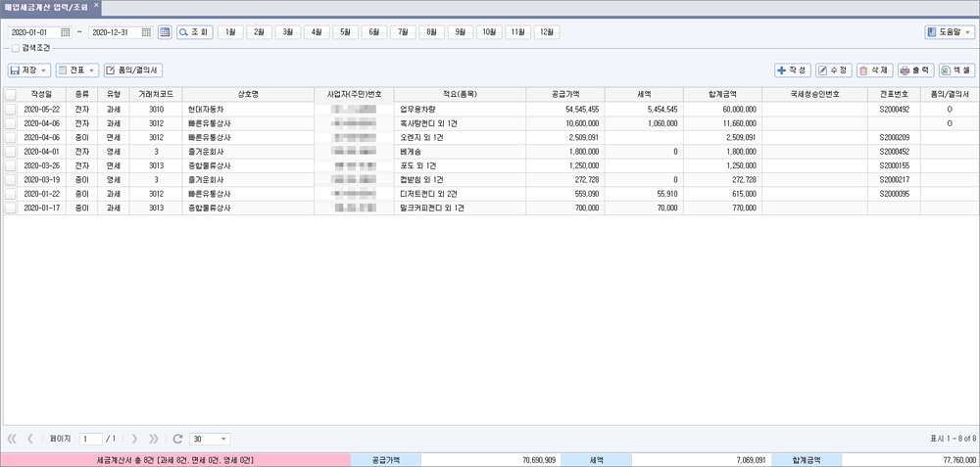Click voucher number S2000492
The image size is (980, 467).
pos(894,110)
